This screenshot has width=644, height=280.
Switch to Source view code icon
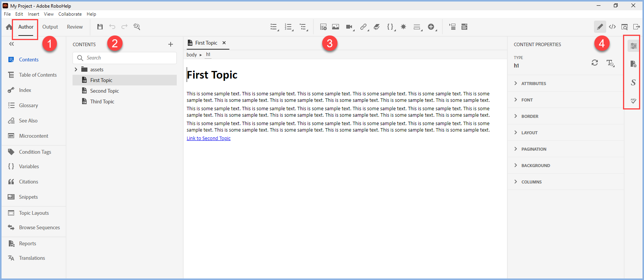click(612, 27)
